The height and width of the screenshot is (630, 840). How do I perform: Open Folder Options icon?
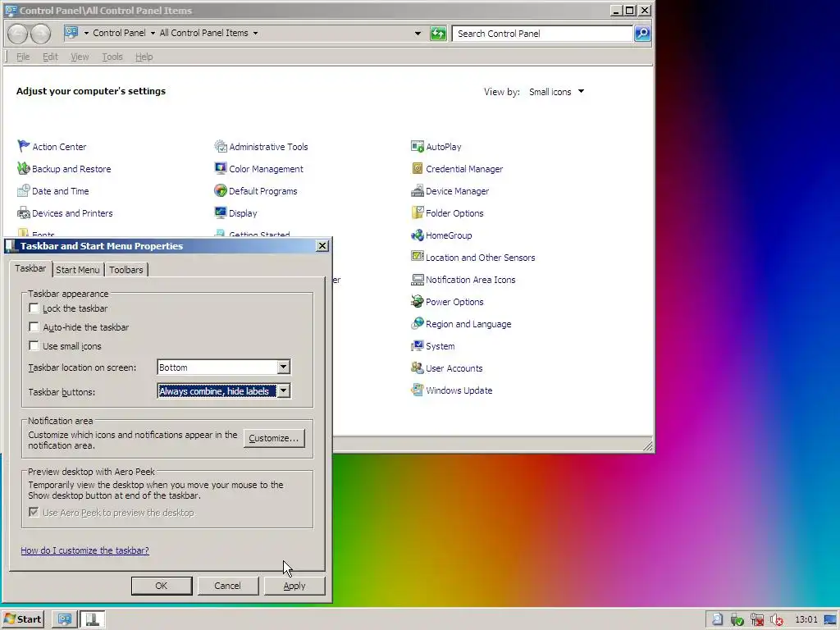pyautogui.click(x=418, y=213)
